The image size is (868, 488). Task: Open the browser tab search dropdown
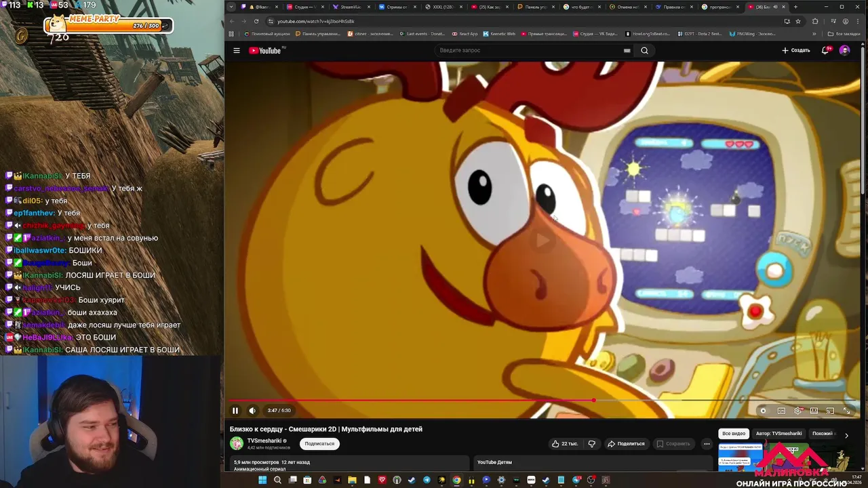[231, 7]
